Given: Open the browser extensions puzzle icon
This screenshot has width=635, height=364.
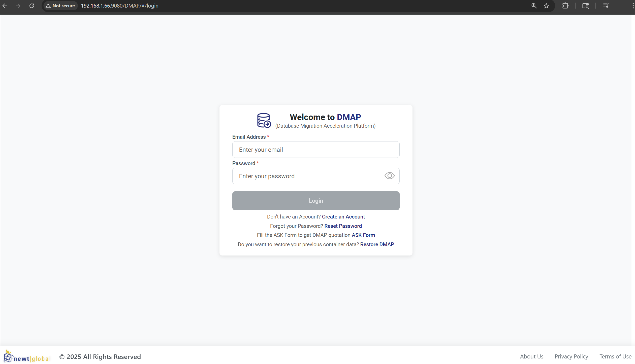Looking at the screenshot, I should click(x=565, y=6).
